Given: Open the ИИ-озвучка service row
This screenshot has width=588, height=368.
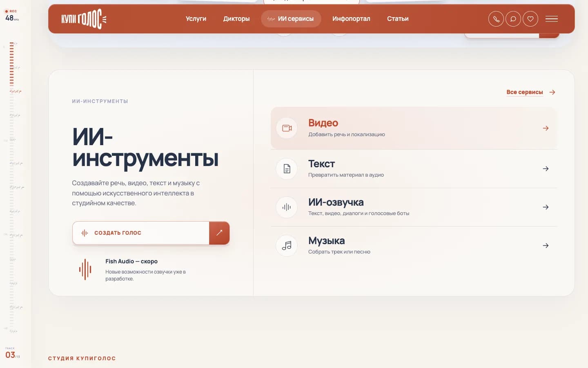Looking at the screenshot, I should tap(414, 207).
